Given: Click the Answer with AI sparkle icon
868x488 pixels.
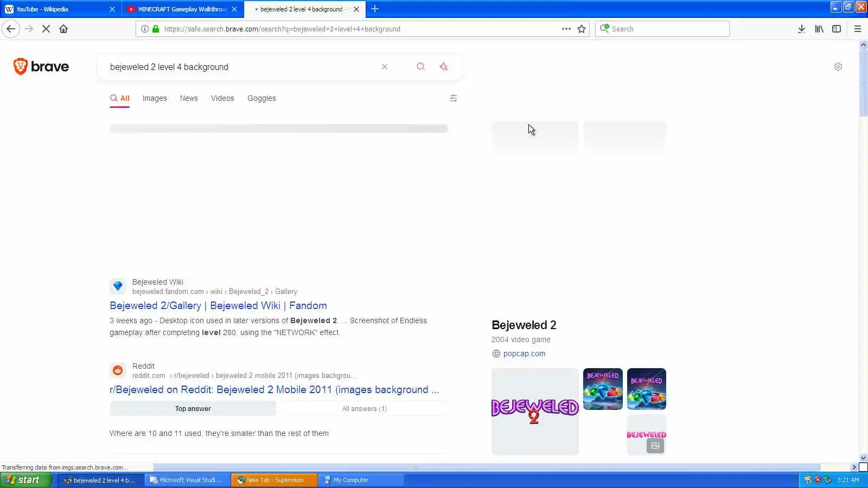Looking at the screenshot, I should pos(444,67).
